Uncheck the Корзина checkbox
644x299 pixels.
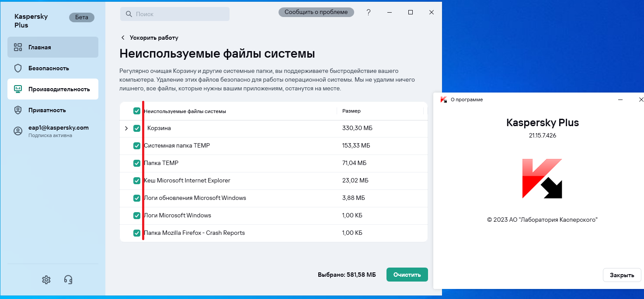[x=137, y=128]
